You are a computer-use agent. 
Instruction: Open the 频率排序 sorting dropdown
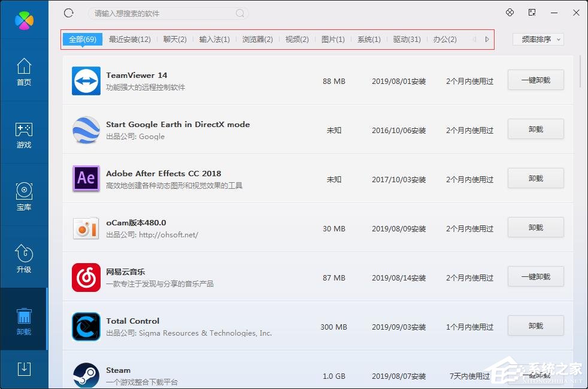[537, 39]
